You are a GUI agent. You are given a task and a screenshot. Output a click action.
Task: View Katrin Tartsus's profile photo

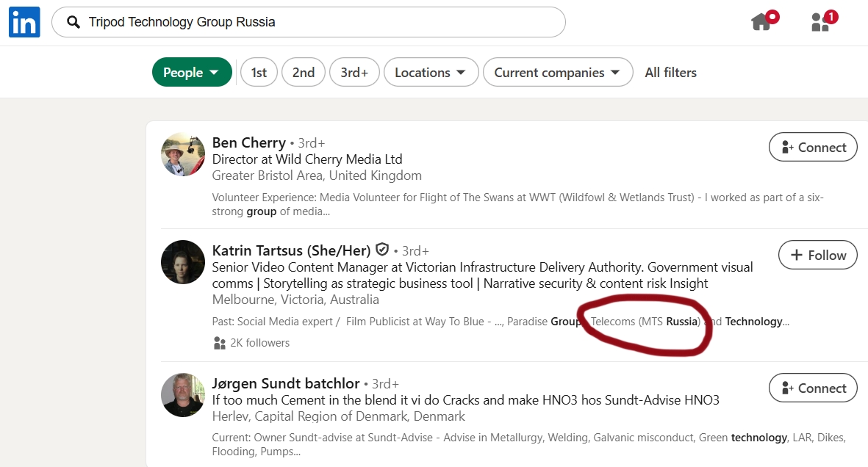tap(183, 262)
